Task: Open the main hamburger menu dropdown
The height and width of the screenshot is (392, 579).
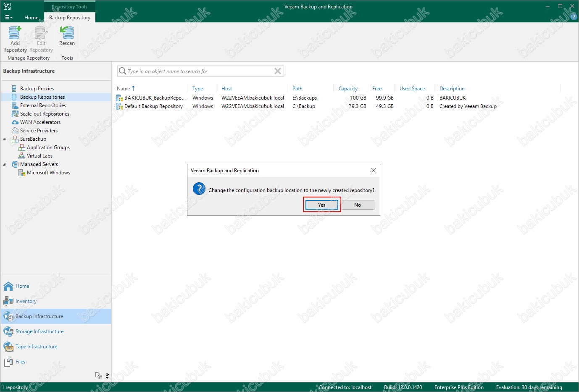Action: tap(8, 18)
